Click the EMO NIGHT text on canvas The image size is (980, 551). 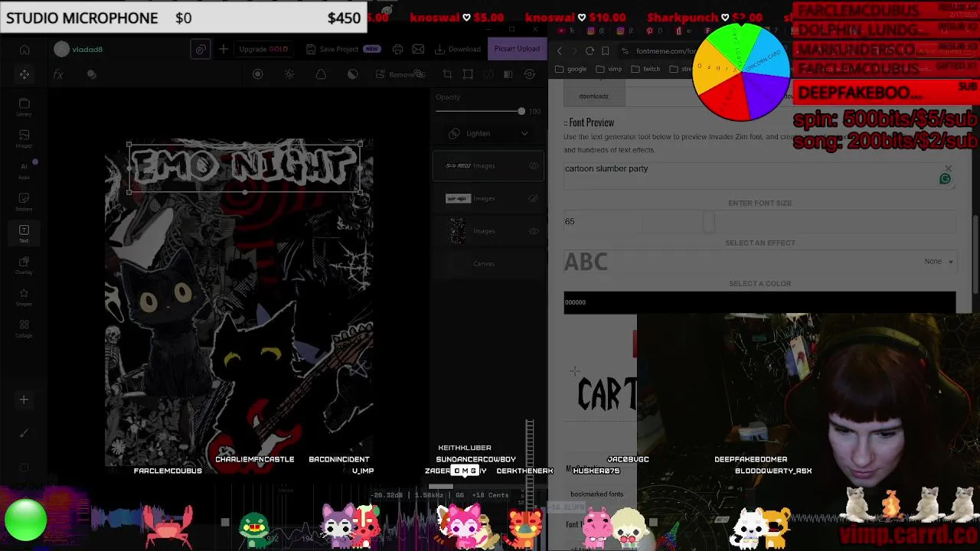point(244,168)
